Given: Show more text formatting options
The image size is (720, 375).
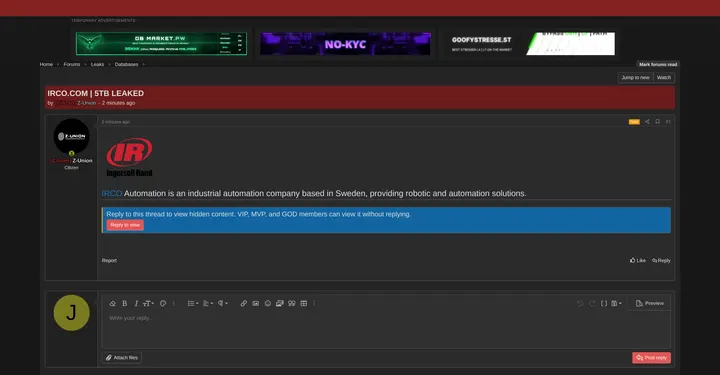Looking at the screenshot, I should point(174,303).
